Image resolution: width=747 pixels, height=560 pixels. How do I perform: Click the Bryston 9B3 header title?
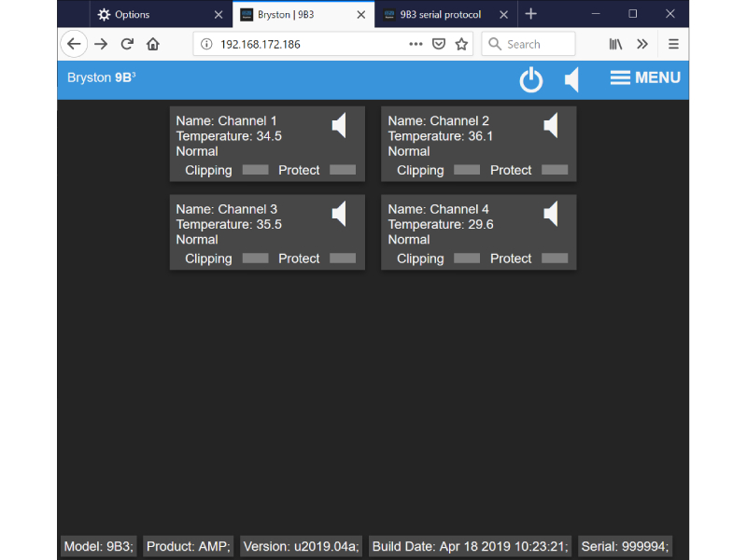click(x=102, y=78)
